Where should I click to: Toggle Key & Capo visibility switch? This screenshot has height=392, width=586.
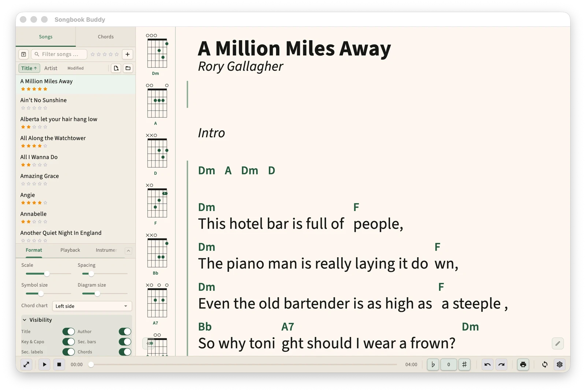pyautogui.click(x=68, y=342)
